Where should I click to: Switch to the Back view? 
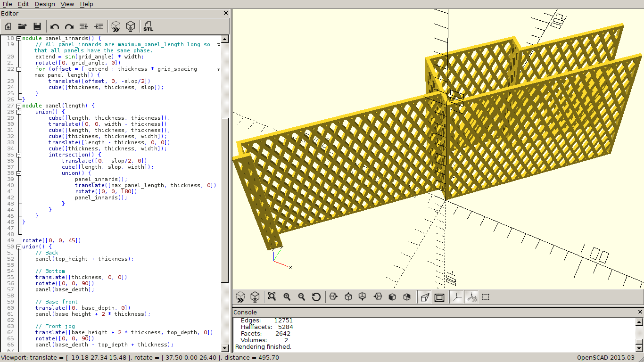coord(407,297)
